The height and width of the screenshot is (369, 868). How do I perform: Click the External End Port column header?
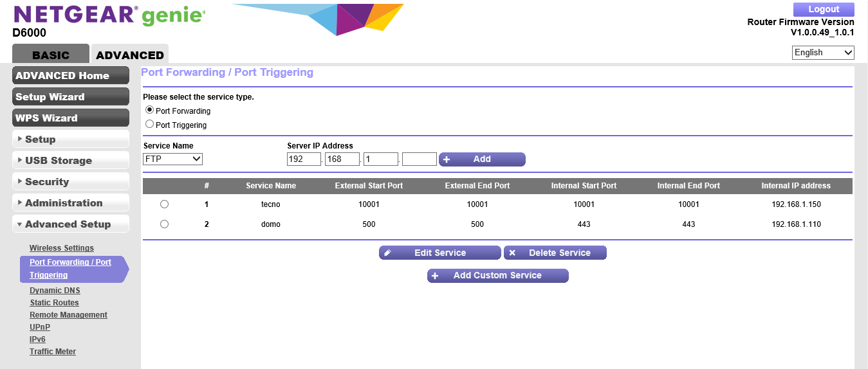(477, 186)
